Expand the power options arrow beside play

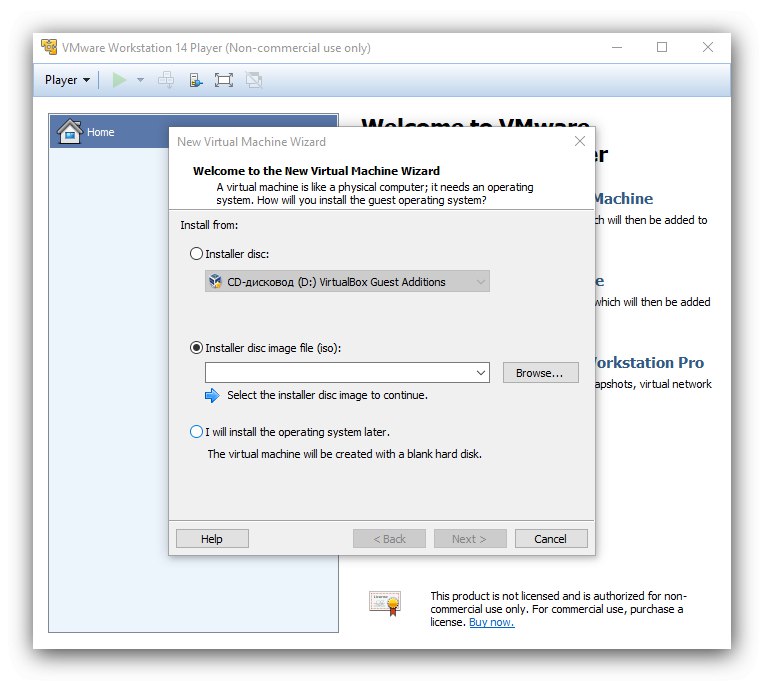(140, 80)
